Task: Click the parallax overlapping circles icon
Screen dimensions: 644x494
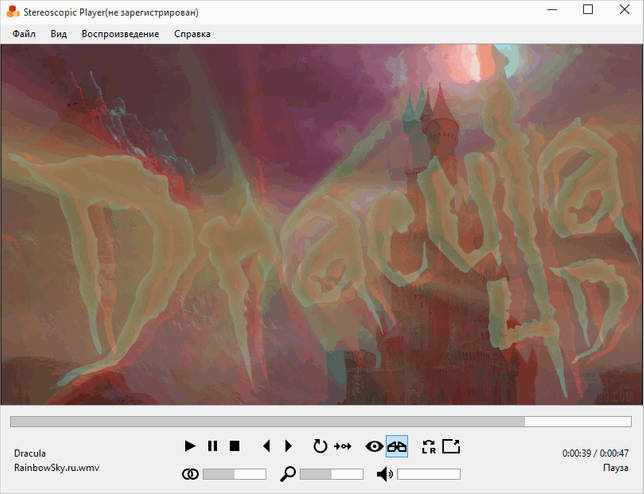Action: [190, 474]
